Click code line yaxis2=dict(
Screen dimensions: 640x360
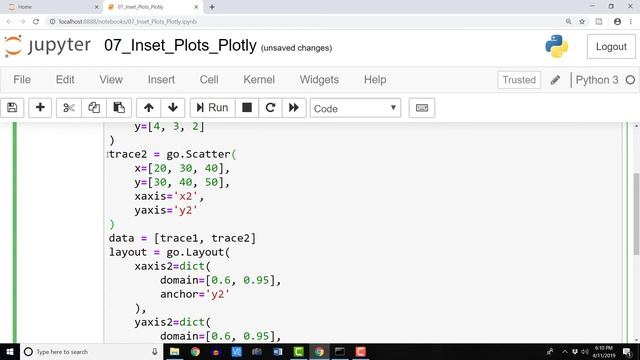(x=173, y=322)
